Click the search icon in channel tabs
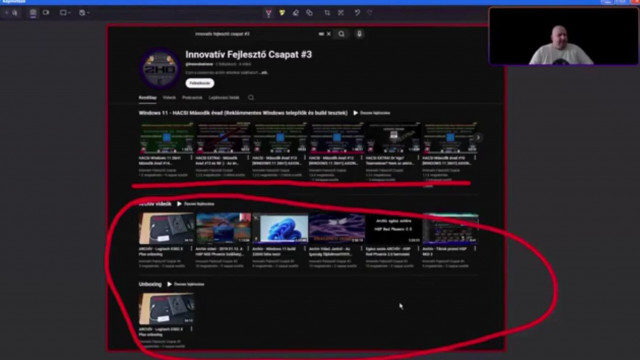The height and width of the screenshot is (360, 640). 251,98
